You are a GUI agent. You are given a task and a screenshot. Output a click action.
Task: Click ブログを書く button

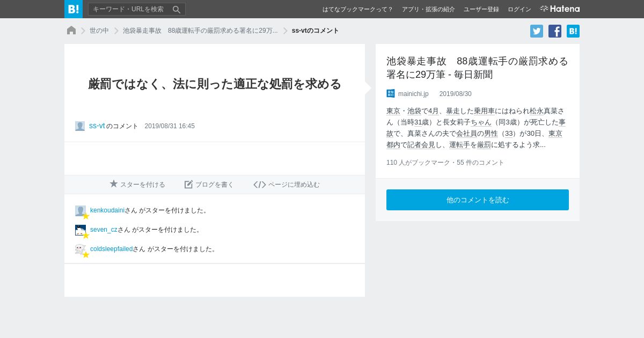coord(209,184)
